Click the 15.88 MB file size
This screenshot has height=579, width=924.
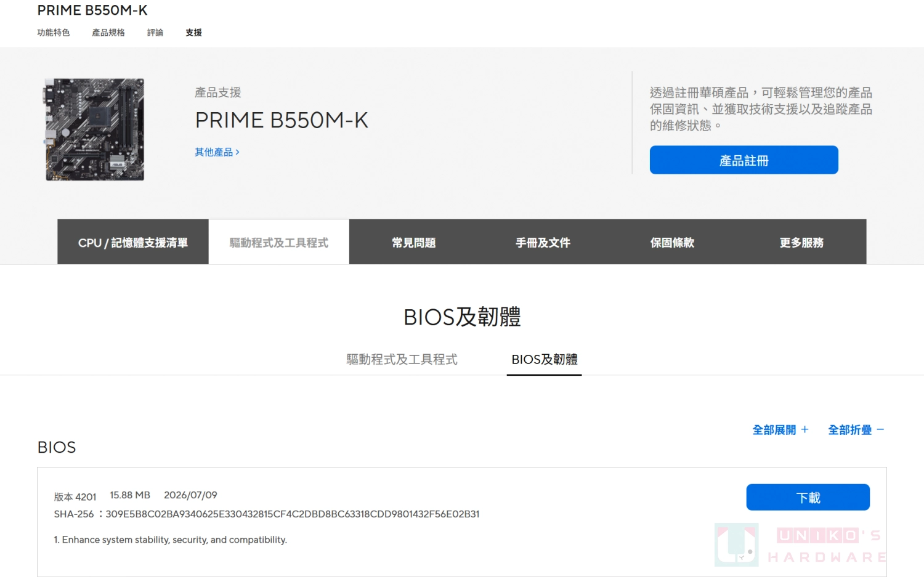coord(130,495)
